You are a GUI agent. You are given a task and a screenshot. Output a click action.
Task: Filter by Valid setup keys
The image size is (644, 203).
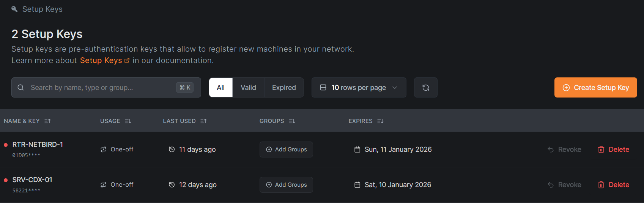pyautogui.click(x=248, y=88)
